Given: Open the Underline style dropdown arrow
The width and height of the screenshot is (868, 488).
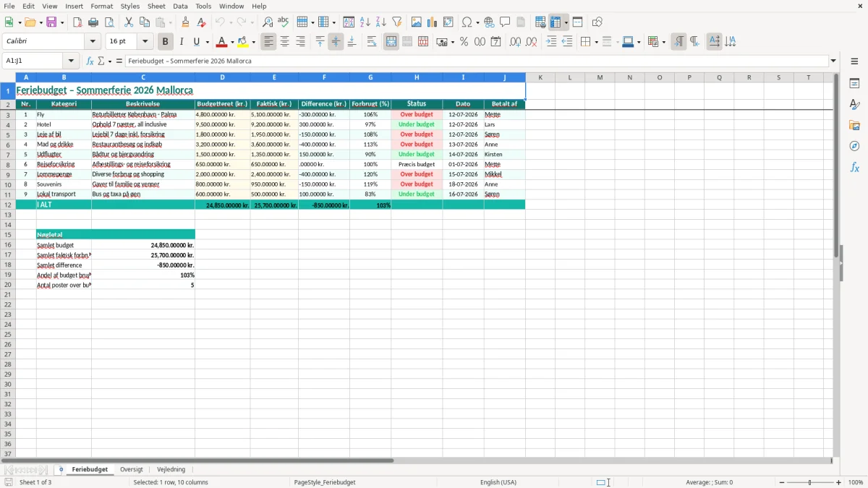Looking at the screenshot, I should [207, 42].
